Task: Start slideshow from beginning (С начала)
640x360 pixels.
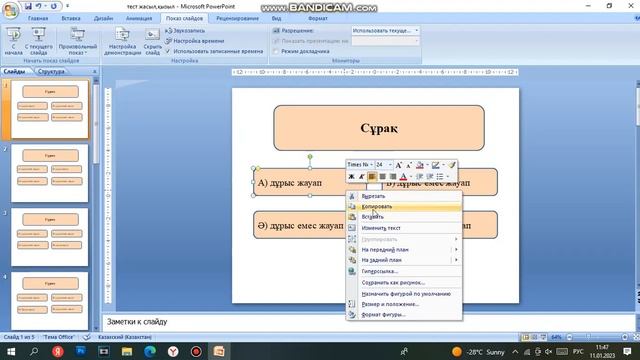Action: click(13, 41)
